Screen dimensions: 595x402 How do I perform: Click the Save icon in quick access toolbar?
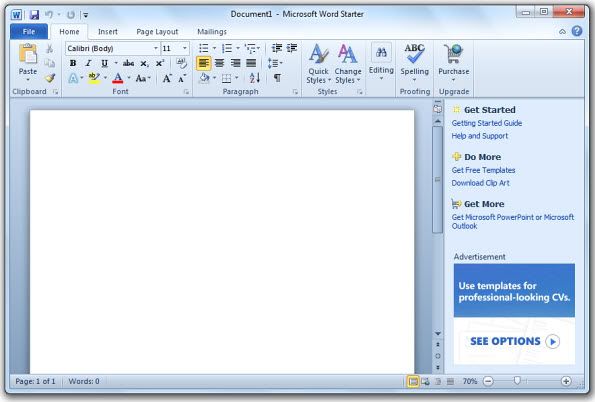click(35, 15)
